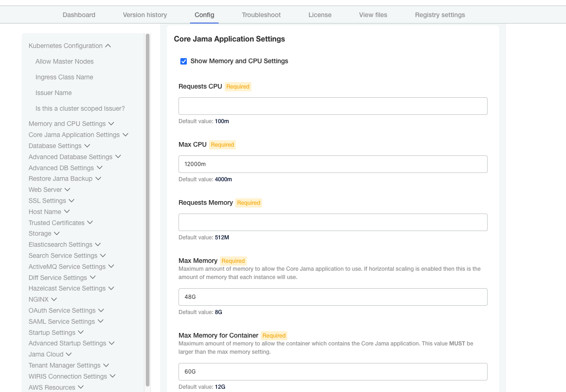The image size is (566, 392).
Task: Click the Max Memory input field
Action: click(333, 297)
